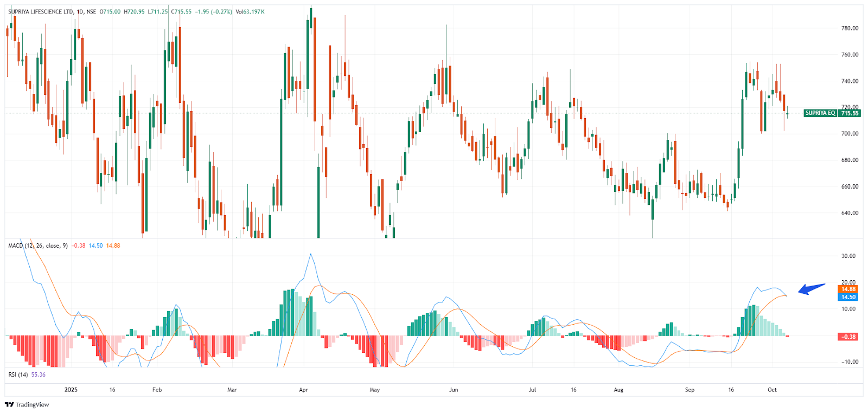Click the Aug label on time axis
Image resolution: width=868 pixels, height=413 pixels.
[x=618, y=390]
